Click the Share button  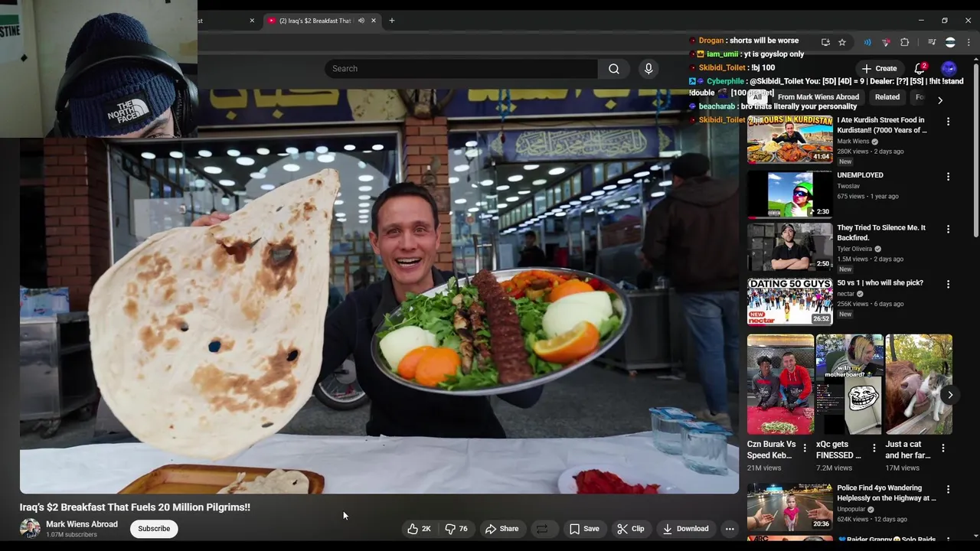pyautogui.click(x=501, y=529)
